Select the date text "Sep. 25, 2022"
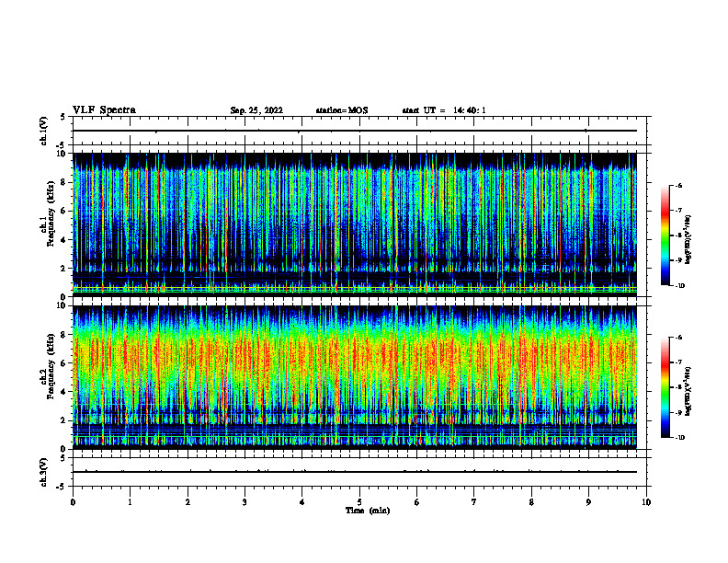This screenshot has height=563, width=728. [256, 110]
